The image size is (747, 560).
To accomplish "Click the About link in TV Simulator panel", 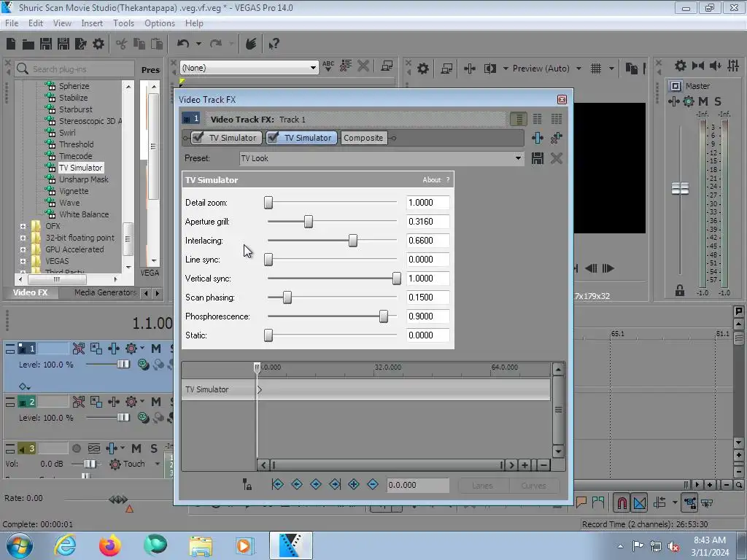I will 432,179.
